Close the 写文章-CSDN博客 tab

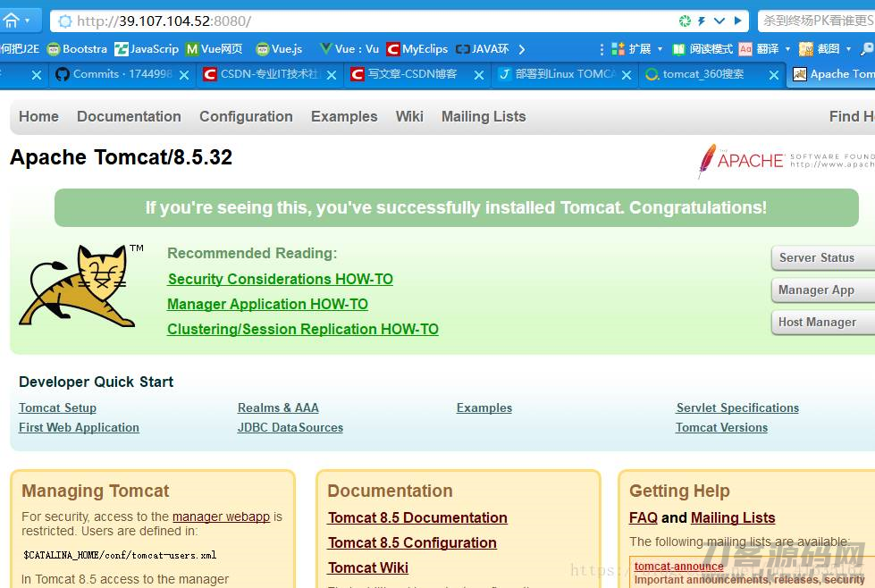tap(479, 75)
